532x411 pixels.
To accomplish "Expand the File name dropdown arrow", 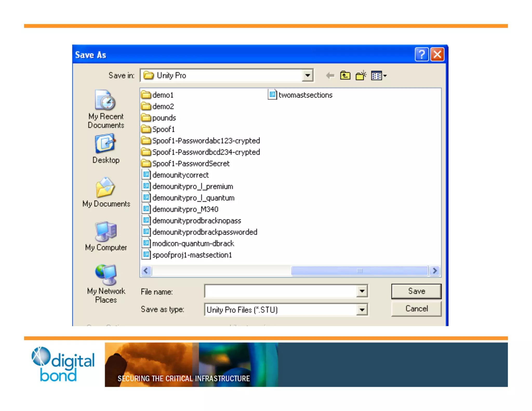I will click(x=362, y=291).
